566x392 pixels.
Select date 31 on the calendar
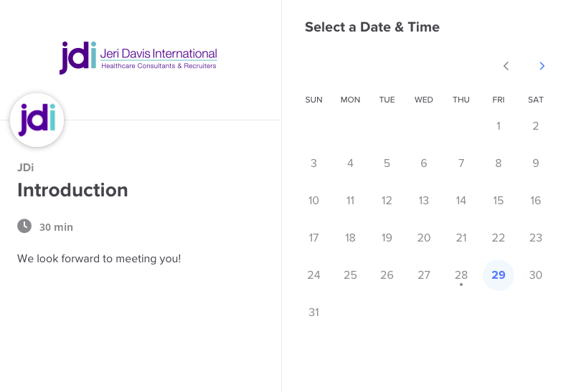(313, 312)
